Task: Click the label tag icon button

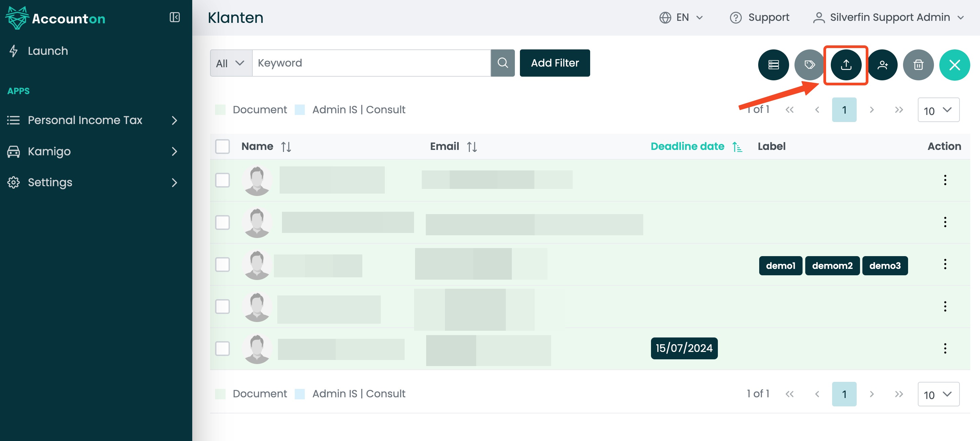Action: pyautogui.click(x=810, y=65)
